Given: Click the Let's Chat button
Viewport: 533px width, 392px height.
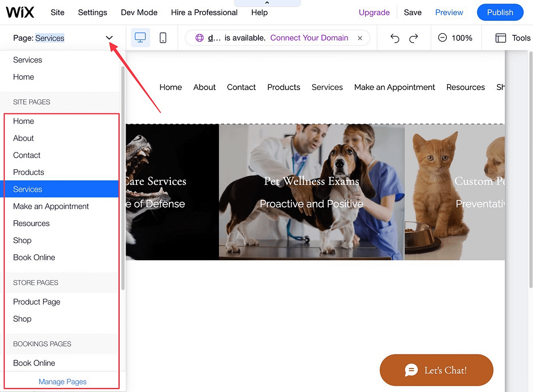Looking at the screenshot, I should coord(436,370).
